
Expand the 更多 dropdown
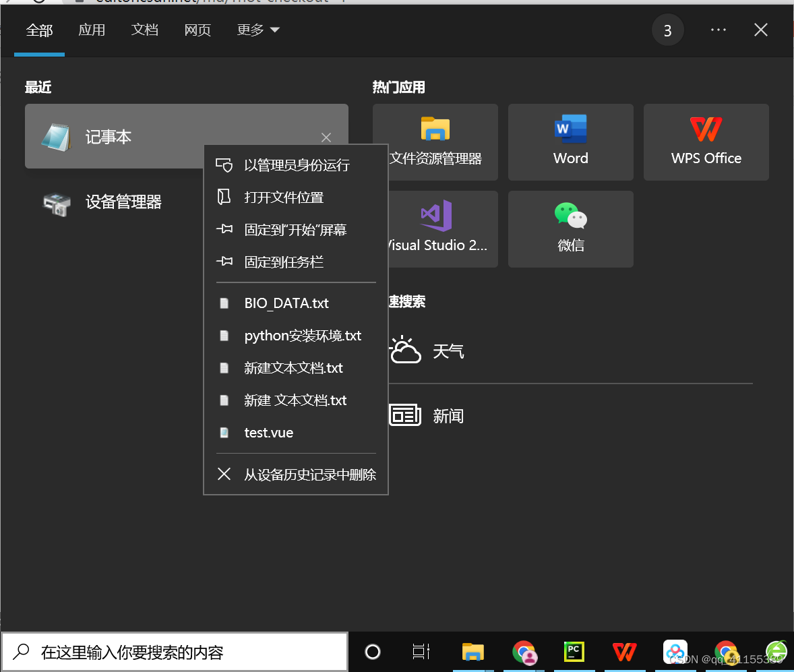(x=258, y=30)
